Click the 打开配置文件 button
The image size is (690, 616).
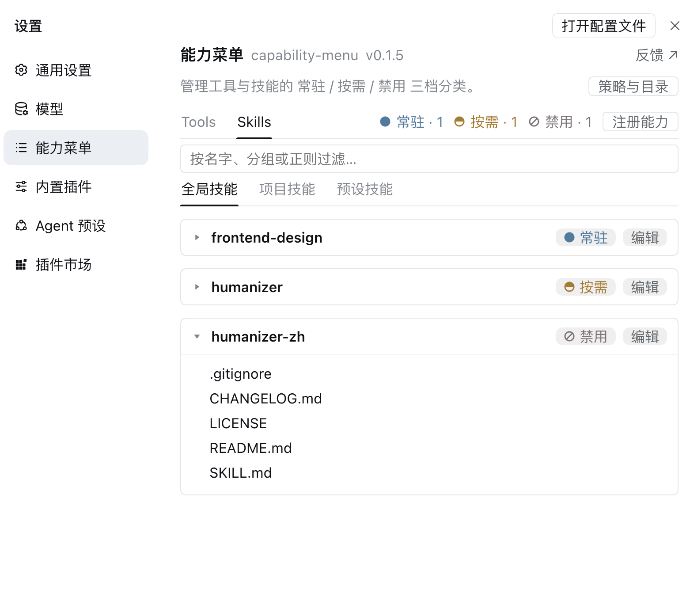[x=604, y=26]
